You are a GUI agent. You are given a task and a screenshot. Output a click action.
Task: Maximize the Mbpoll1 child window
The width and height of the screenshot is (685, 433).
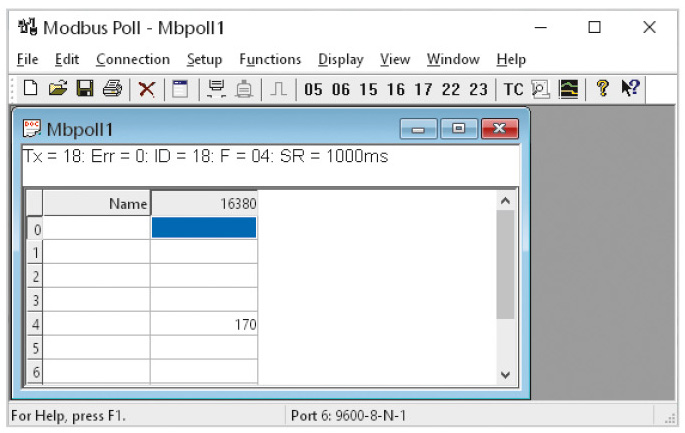coord(459,129)
